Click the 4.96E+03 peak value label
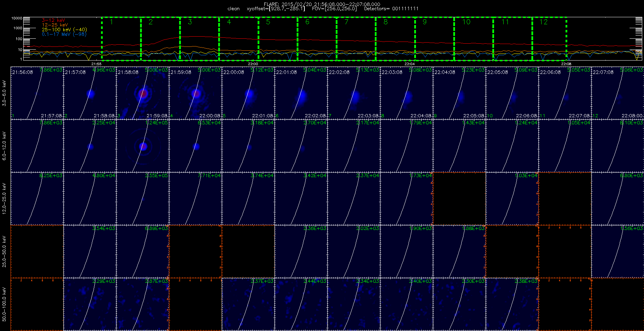 point(103,70)
